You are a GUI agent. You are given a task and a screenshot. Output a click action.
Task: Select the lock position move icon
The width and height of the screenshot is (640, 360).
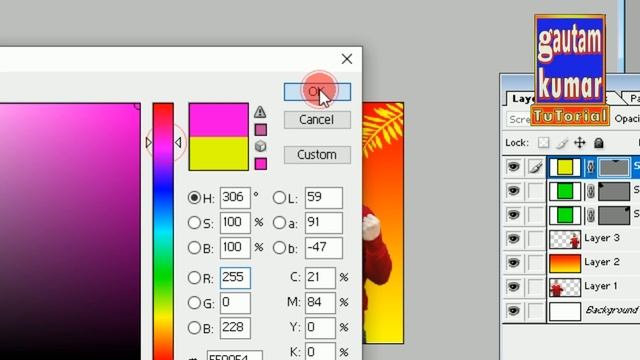point(580,143)
